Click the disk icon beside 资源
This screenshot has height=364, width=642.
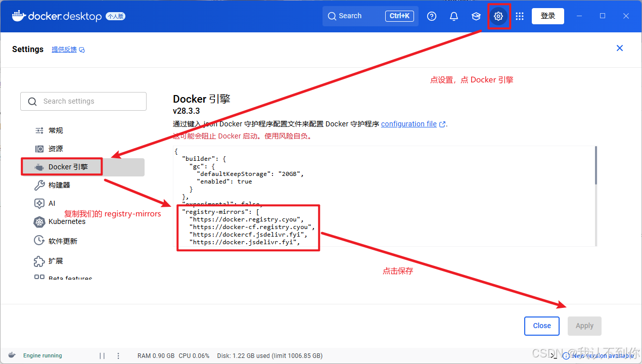tap(39, 149)
